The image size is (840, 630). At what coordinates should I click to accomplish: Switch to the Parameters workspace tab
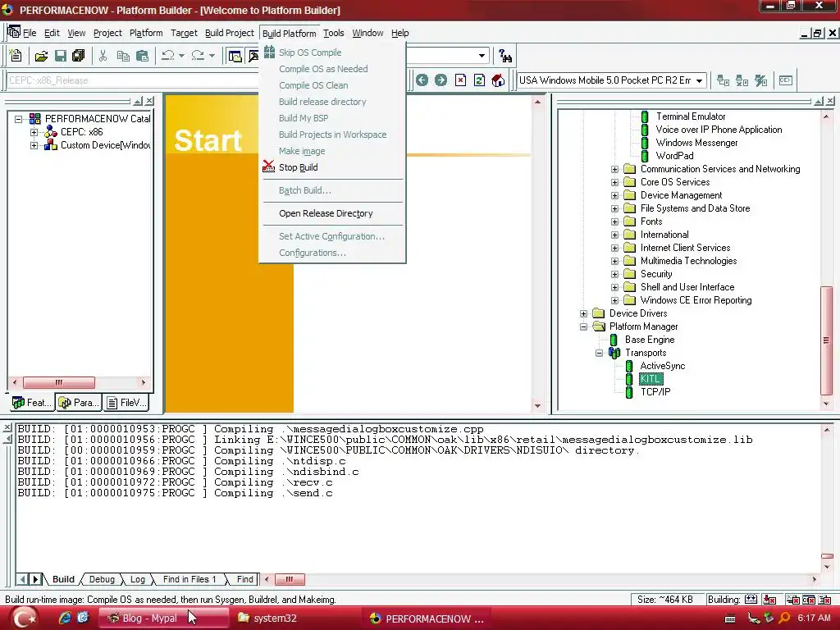coord(79,402)
